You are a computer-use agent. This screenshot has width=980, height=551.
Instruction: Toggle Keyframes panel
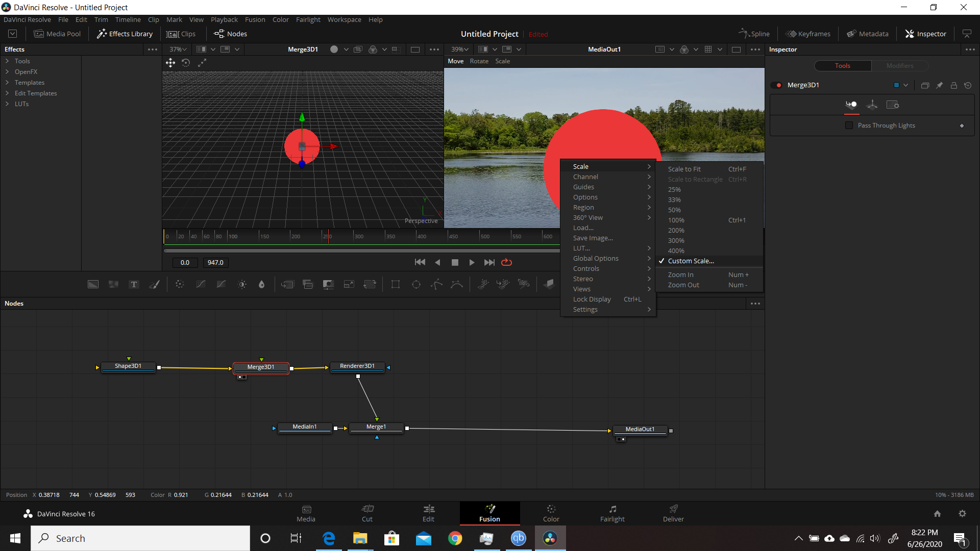808,34
